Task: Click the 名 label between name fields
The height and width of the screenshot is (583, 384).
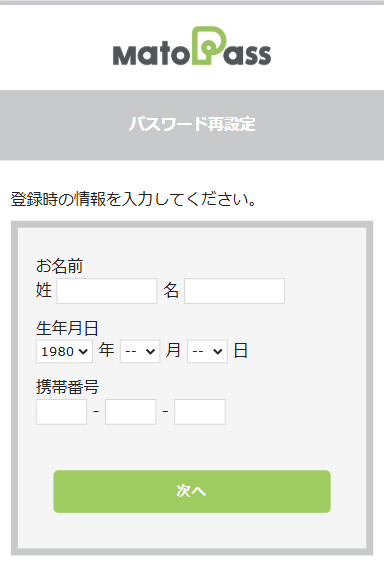Action: [x=171, y=290]
